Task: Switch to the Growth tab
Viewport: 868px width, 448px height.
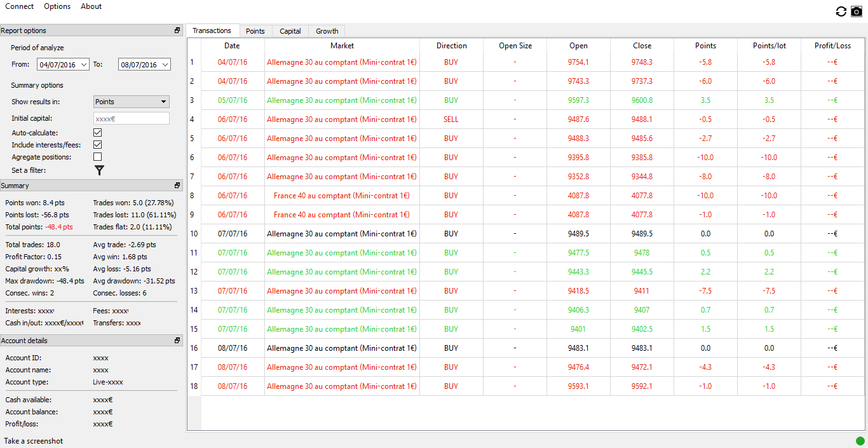Action: 327,31
